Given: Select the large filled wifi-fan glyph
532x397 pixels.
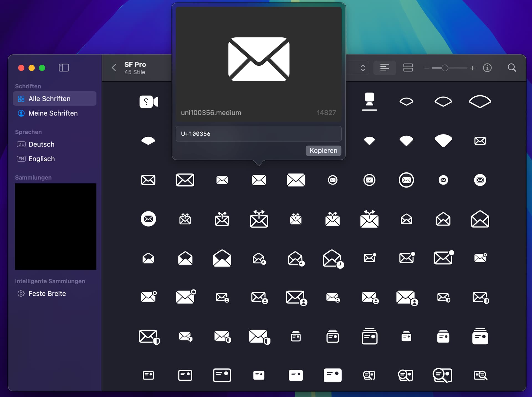Looking at the screenshot, I should coord(443,140).
